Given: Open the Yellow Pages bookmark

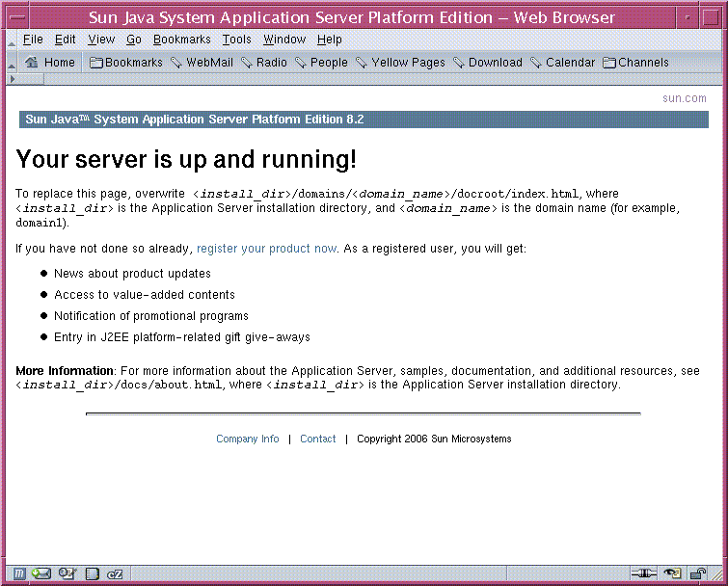Looking at the screenshot, I should tap(400, 63).
